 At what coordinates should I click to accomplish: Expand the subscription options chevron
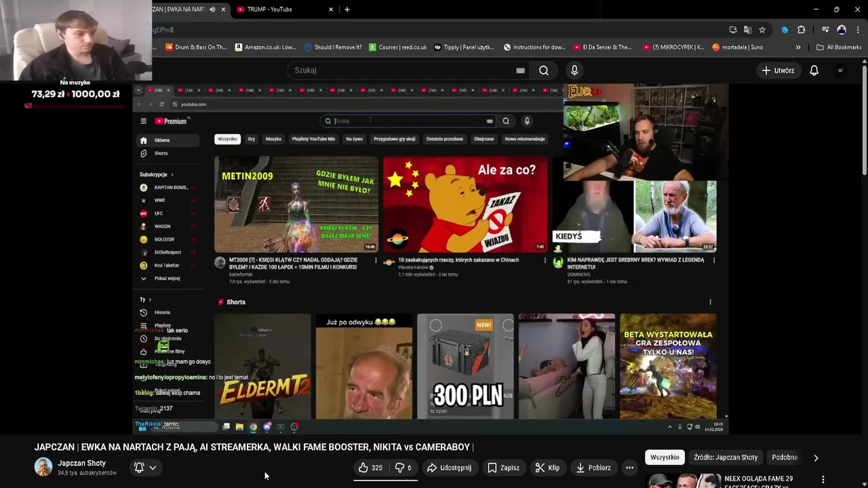(x=153, y=468)
